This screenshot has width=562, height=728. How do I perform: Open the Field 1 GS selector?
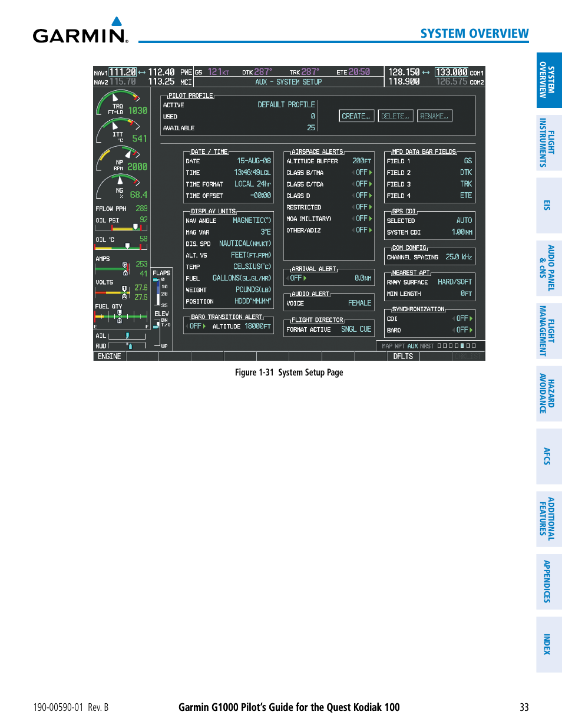[x=468, y=161]
